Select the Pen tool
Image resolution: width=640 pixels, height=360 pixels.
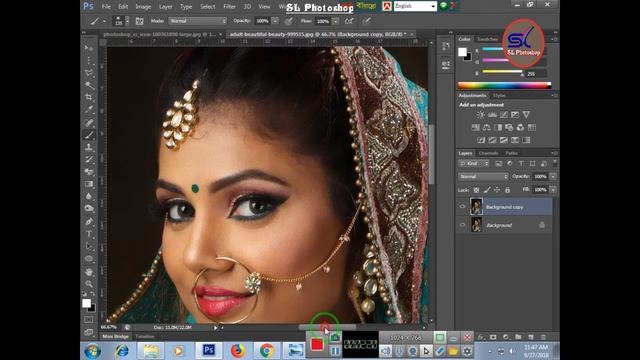pos(89,222)
